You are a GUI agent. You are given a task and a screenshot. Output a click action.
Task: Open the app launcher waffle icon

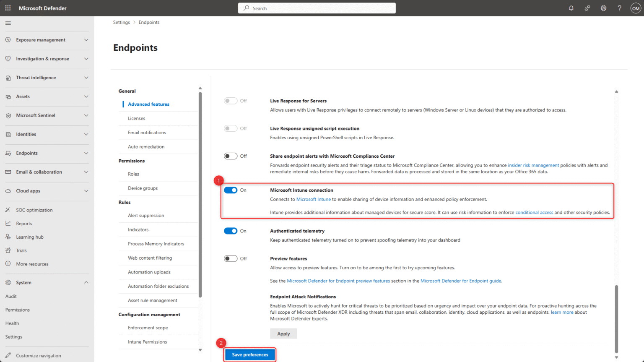tap(8, 8)
